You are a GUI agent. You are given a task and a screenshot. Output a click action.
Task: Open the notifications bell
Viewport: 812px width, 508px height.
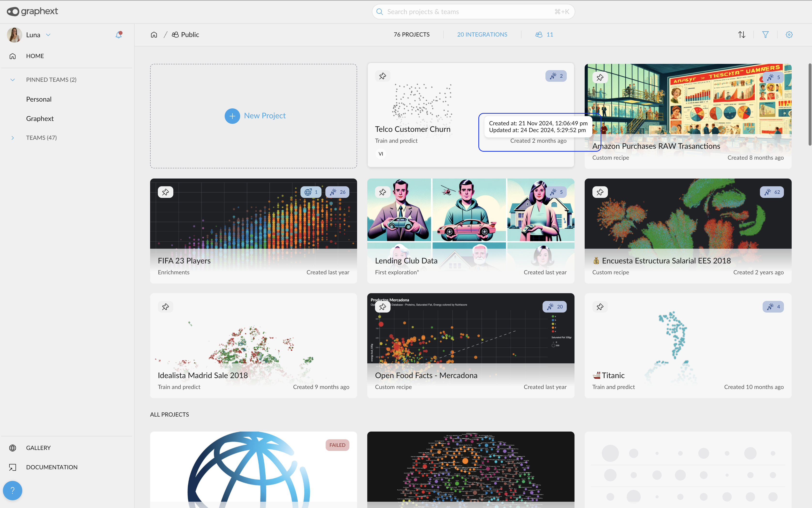119,35
